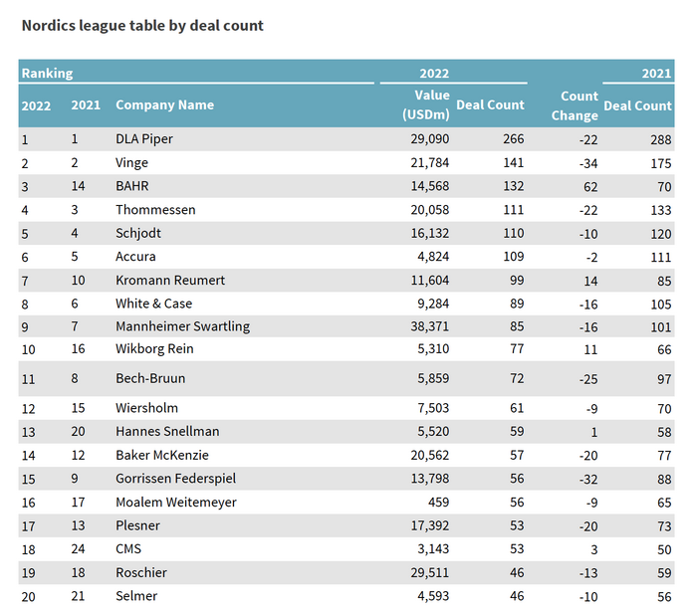Select White & Case's value 9,284
The height and width of the screenshot is (616, 697).
(433, 305)
